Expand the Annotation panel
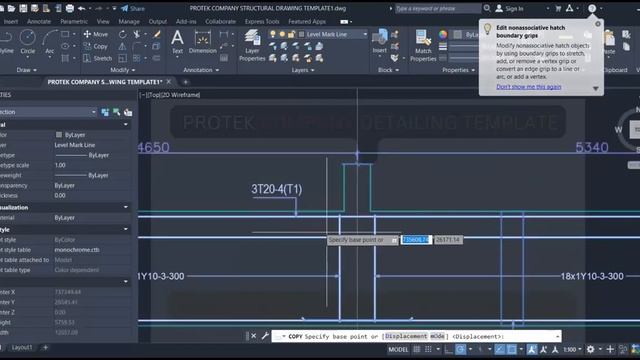Screen dimensions: 640x360 click(x=201, y=70)
